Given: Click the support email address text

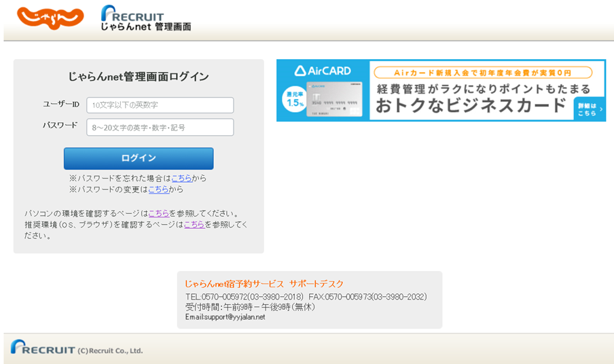Looking at the screenshot, I should [x=225, y=317].
